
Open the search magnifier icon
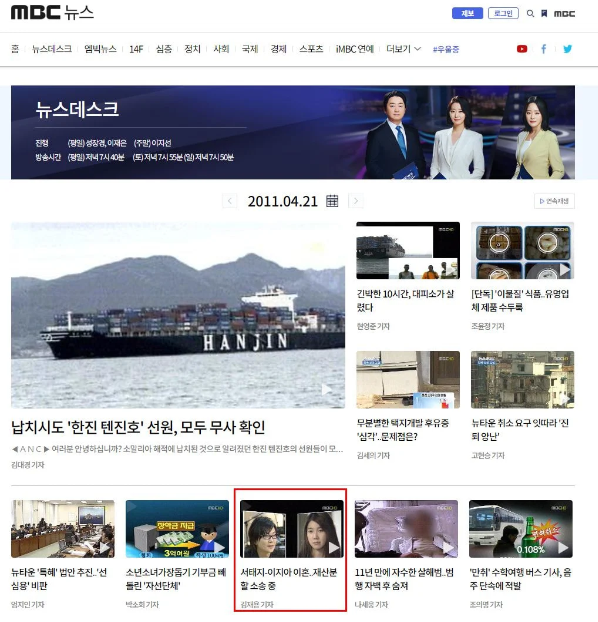[x=530, y=13]
